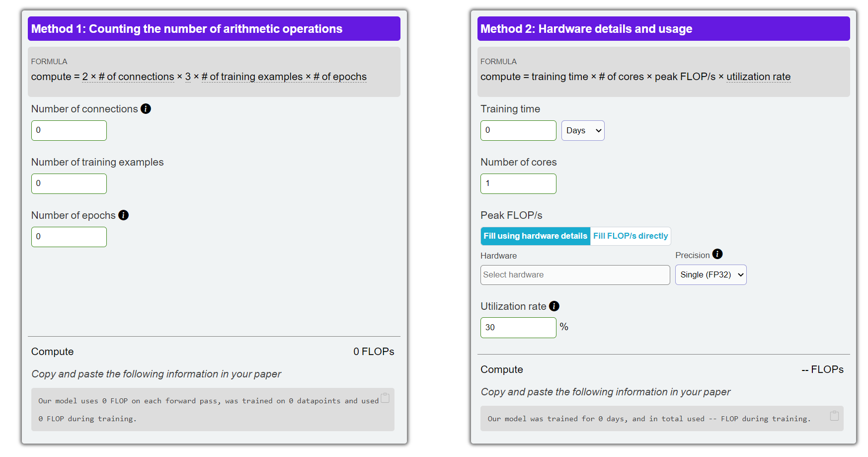Focus the Number of training examples field
Image resolution: width=868 pixels, height=457 pixels.
pyautogui.click(x=69, y=184)
